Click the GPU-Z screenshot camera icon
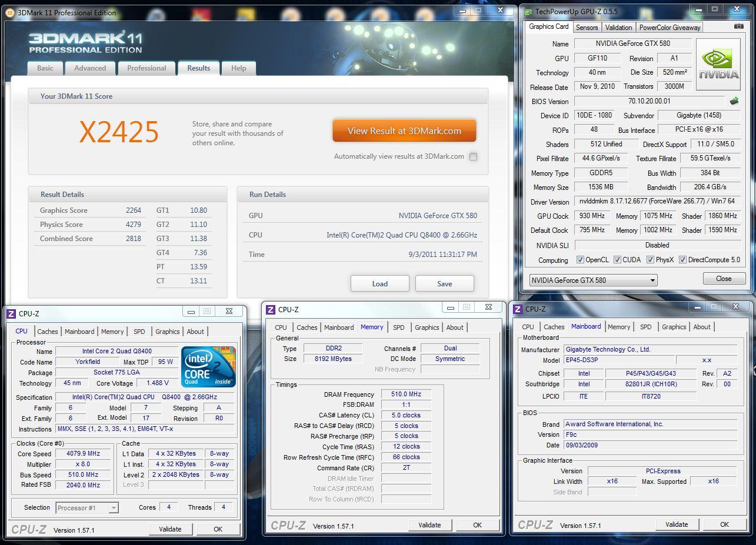The height and width of the screenshot is (545, 756). coord(738,26)
